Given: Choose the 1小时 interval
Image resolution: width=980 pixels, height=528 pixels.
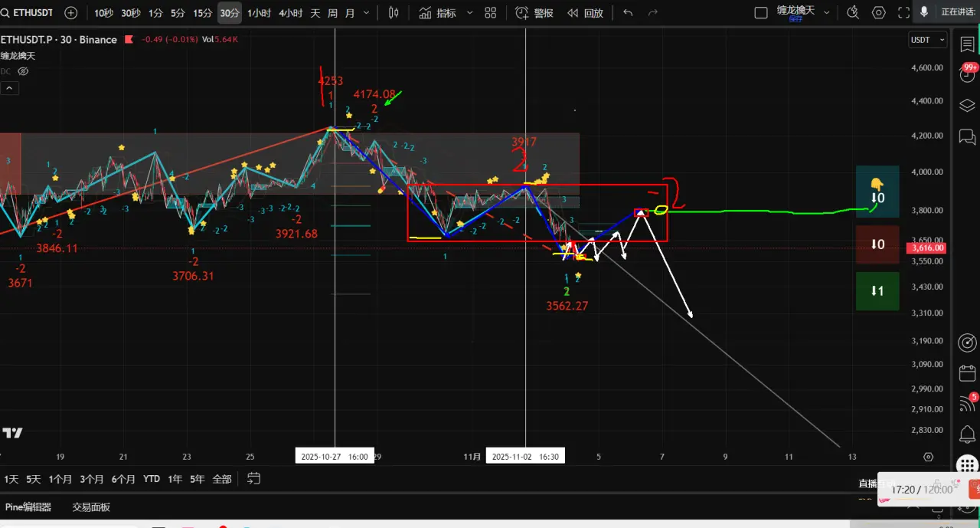Looking at the screenshot, I should [259, 13].
